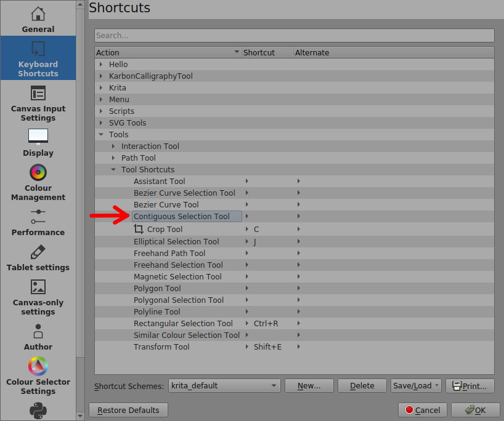Select the Freehand Path Tool row

pyautogui.click(x=295, y=253)
